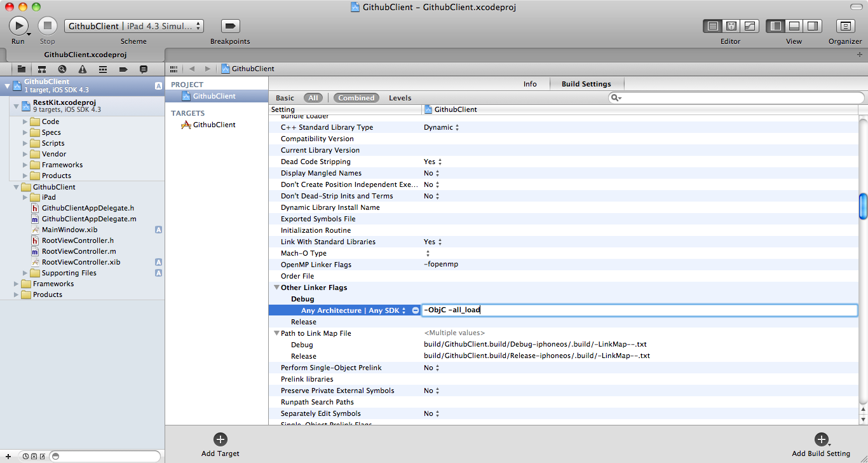Open the related files grid menu
Image resolution: width=868 pixels, height=463 pixels.
point(173,69)
